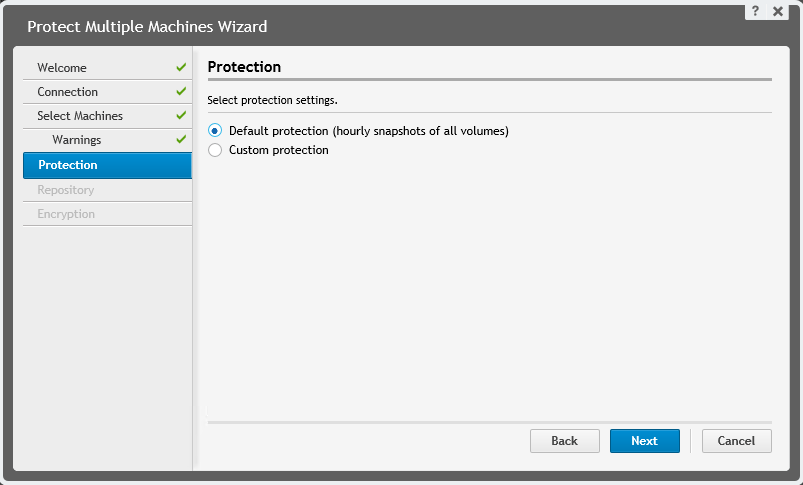Return to the Connection step
803x485 pixels.
tap(68, 92)
